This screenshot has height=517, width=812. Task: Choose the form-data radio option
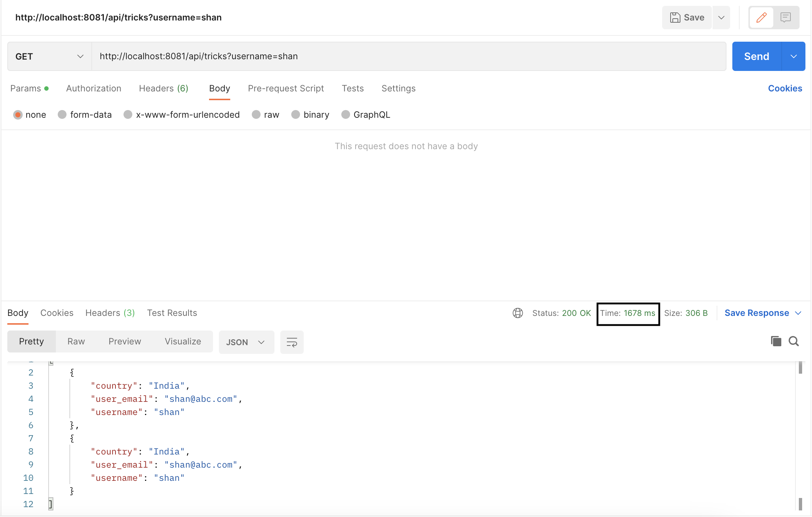(62, 115)
